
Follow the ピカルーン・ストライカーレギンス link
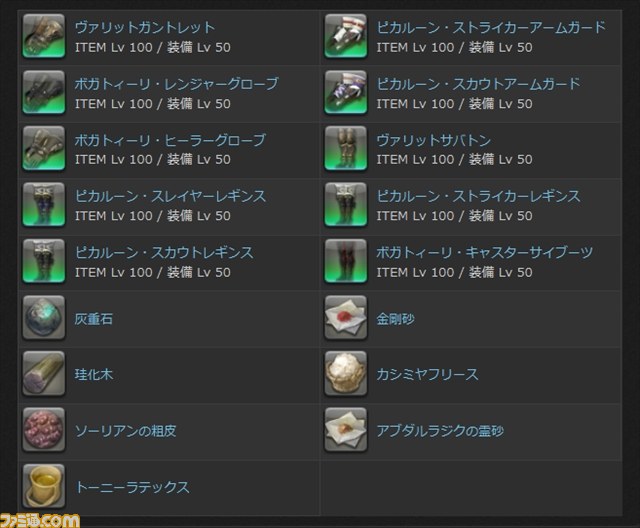coord(478,196)
